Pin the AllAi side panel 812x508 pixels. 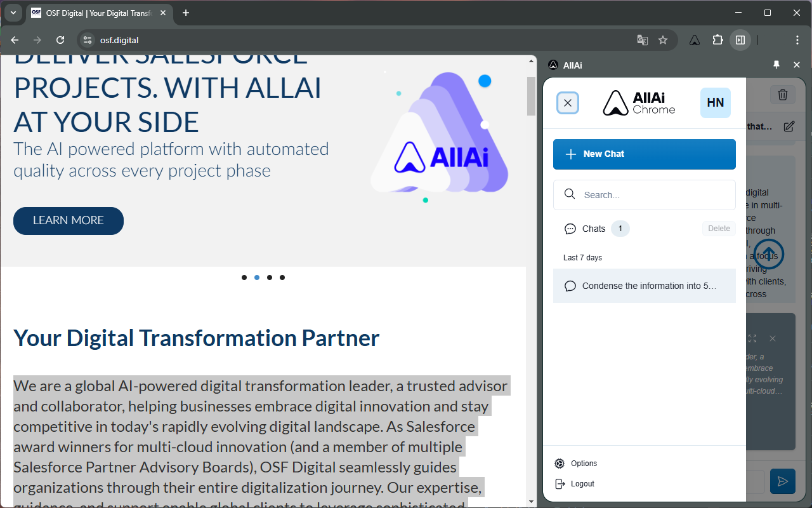click(776, 65)
